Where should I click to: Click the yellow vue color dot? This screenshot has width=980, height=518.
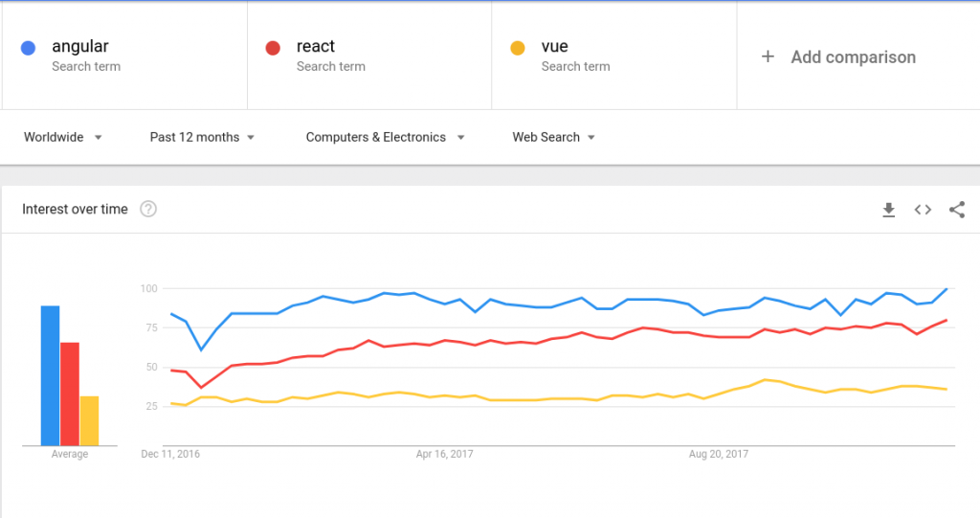519,48
